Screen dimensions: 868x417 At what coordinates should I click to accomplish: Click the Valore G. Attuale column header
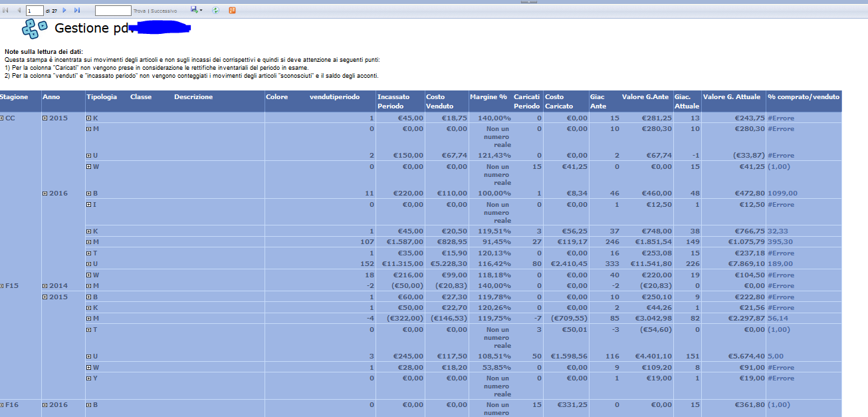(732, 97)
